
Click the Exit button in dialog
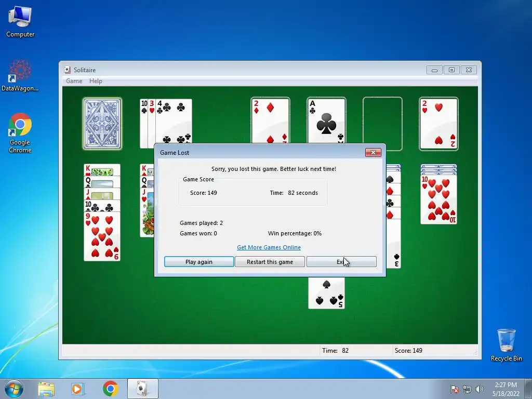tap(341, 262)
